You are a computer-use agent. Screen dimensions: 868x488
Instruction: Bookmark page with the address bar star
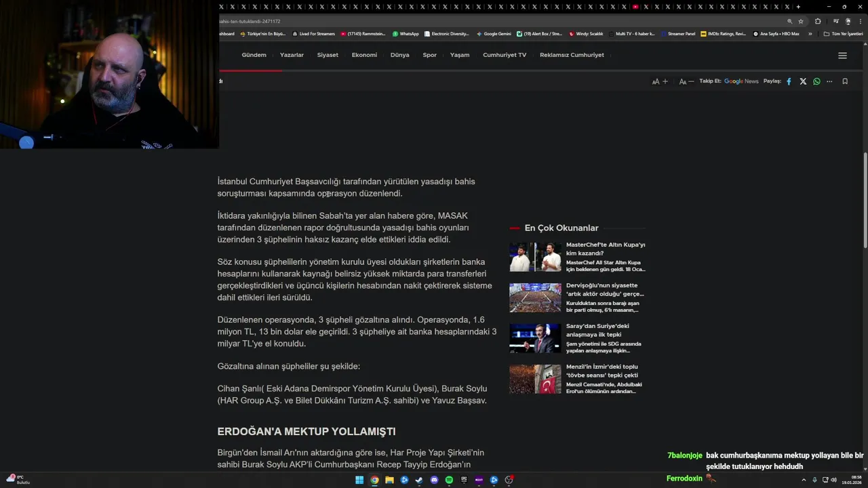pyautogui.click(x=801, y=21)
